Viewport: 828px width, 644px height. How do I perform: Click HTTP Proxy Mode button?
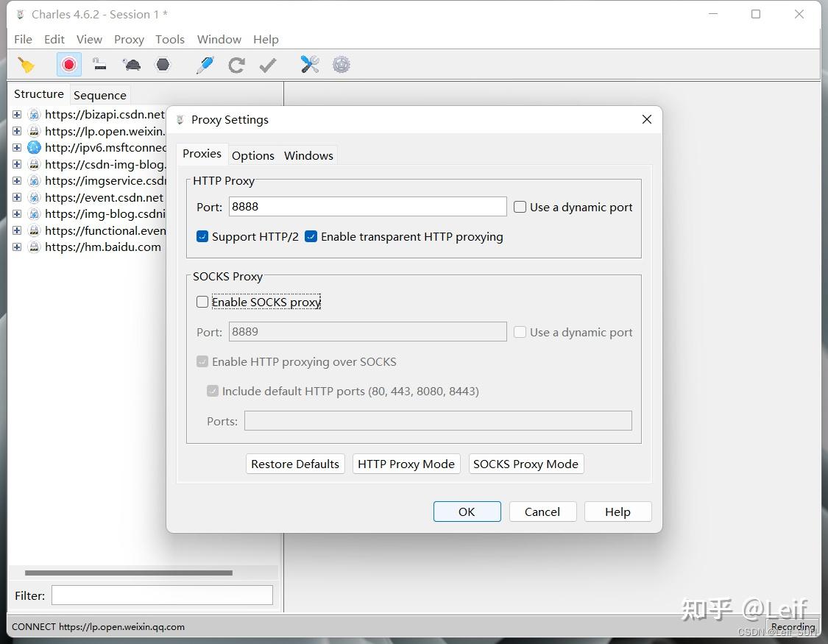point(406,464)
